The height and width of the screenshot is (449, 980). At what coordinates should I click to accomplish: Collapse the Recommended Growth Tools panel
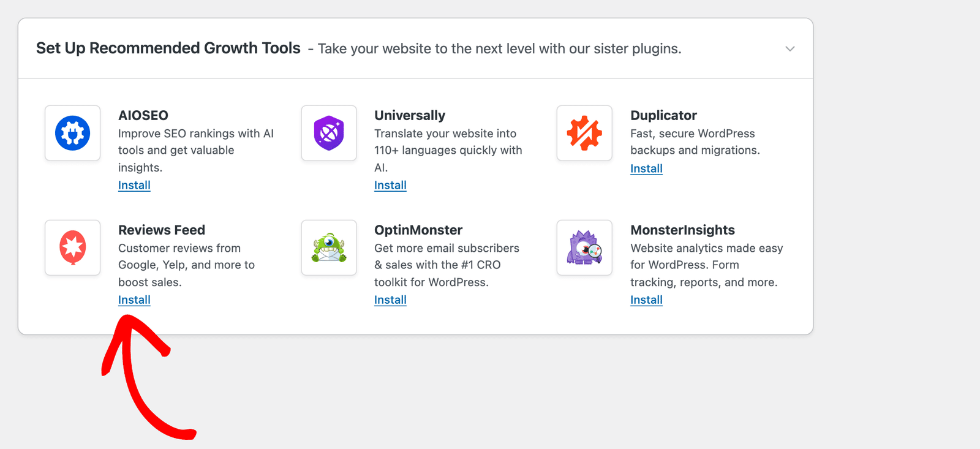coord(790,48)
